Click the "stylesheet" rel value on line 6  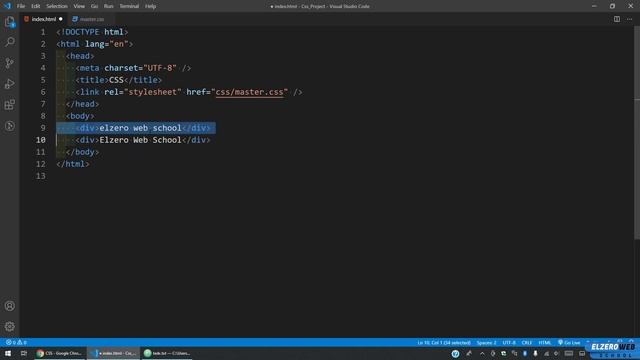coord(153,92)
